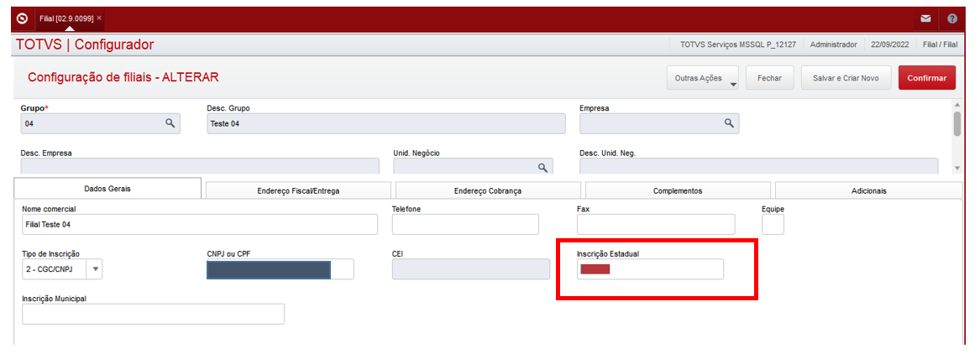Click the header panel scroll up arrow
Viewport: 980px width, 359px height.
click(x=956, y=104)
